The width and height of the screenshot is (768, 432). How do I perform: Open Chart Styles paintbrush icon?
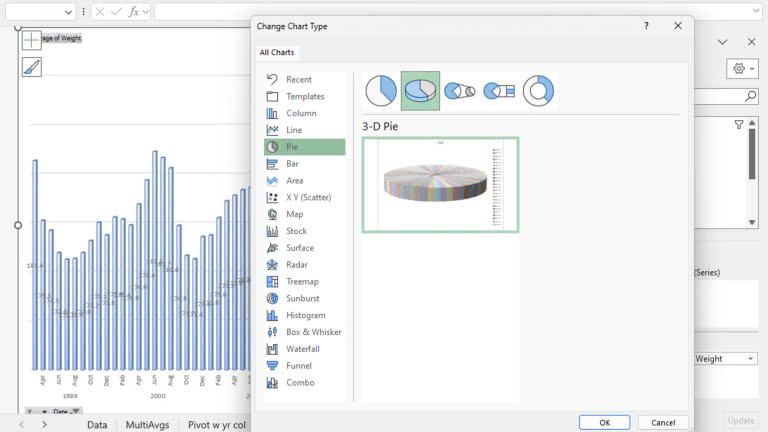coord(32,67)
